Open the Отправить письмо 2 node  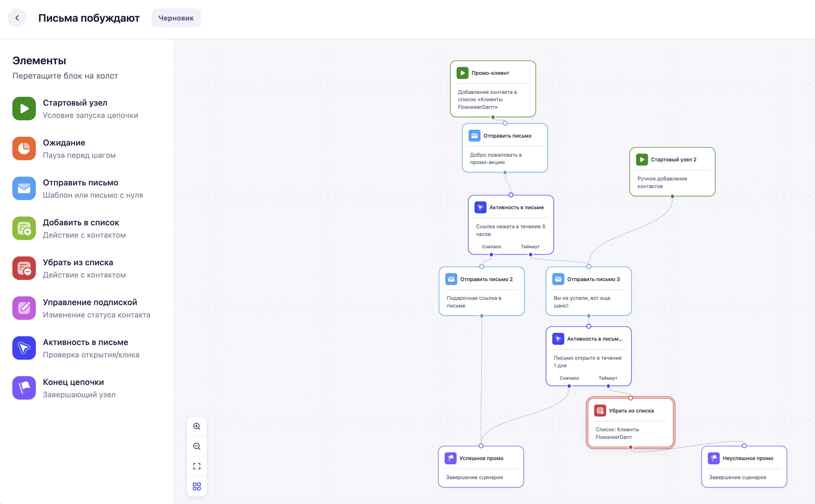click(481, 291)
